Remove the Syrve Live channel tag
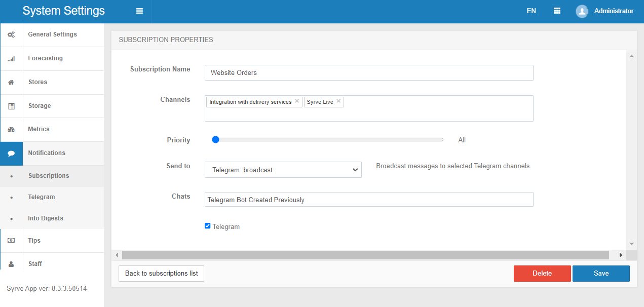Image resolution: width=644 pixels, height=307 pixels. tap(338, 101)
